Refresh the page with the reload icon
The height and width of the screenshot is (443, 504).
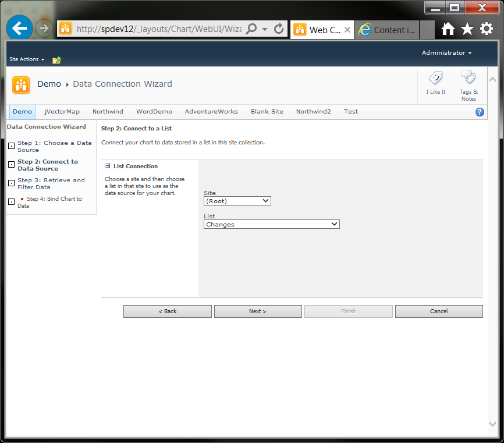coord(279,29)
